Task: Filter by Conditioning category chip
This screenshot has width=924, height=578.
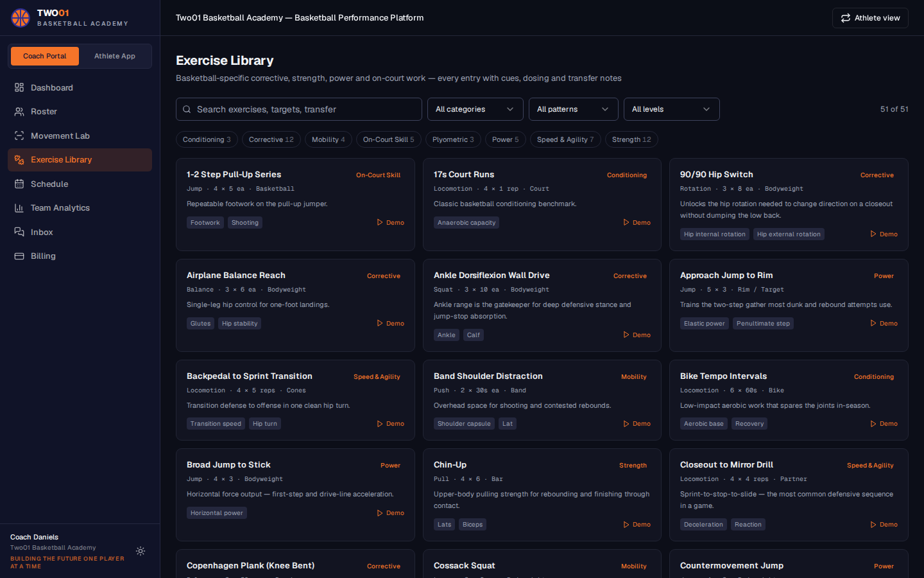Action: [207, 139]
